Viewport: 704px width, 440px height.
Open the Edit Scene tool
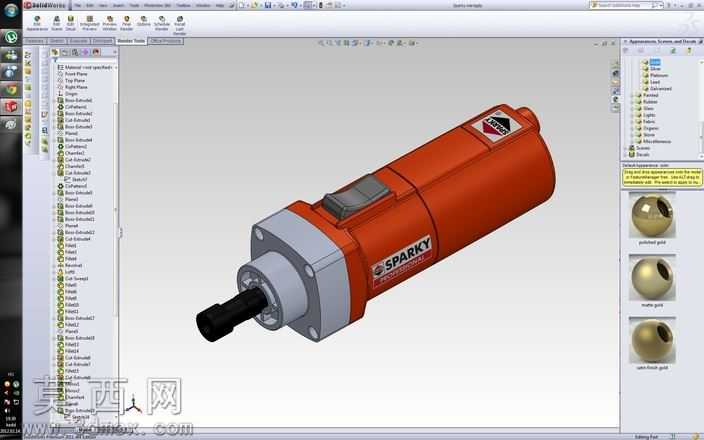coord(57,23)
